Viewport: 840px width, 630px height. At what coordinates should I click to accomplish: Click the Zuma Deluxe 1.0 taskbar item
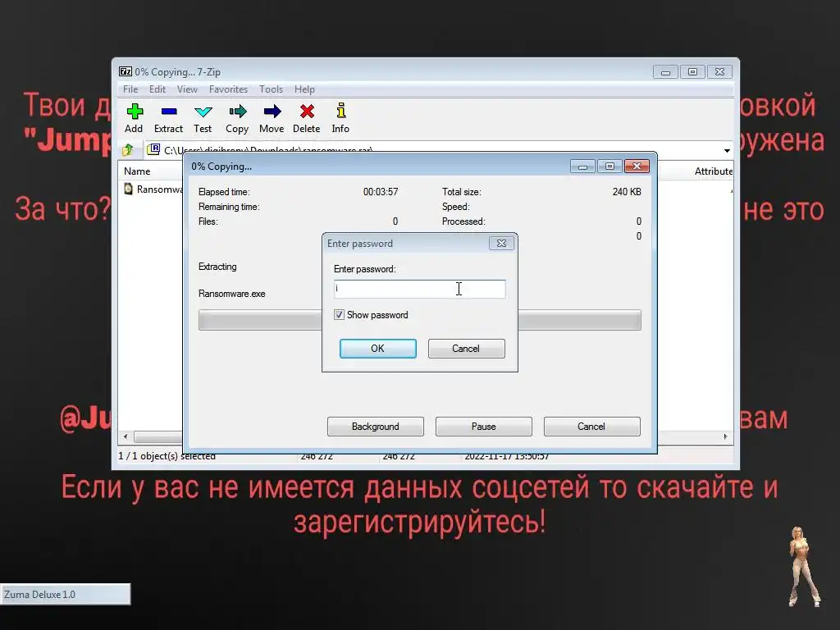66,594
